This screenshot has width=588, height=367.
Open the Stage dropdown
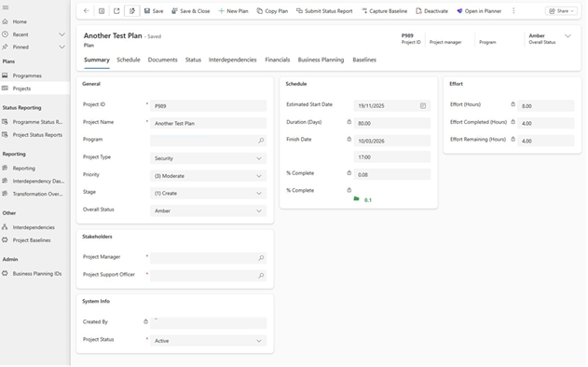point(208,193)
